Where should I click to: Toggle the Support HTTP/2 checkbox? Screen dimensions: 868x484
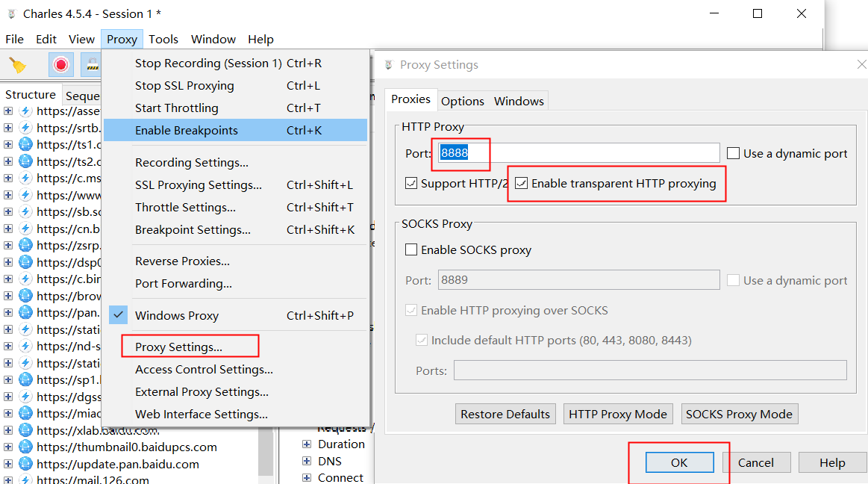(410, 183)
